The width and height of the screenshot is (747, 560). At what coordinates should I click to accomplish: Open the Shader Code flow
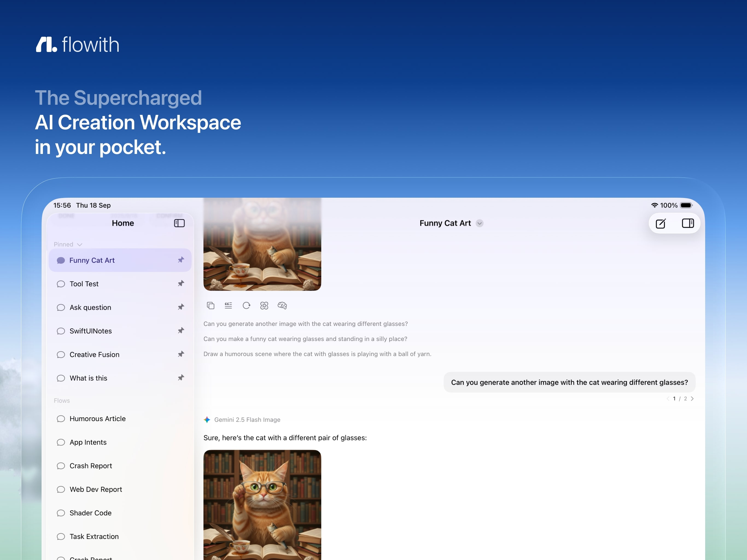point(120,513)
